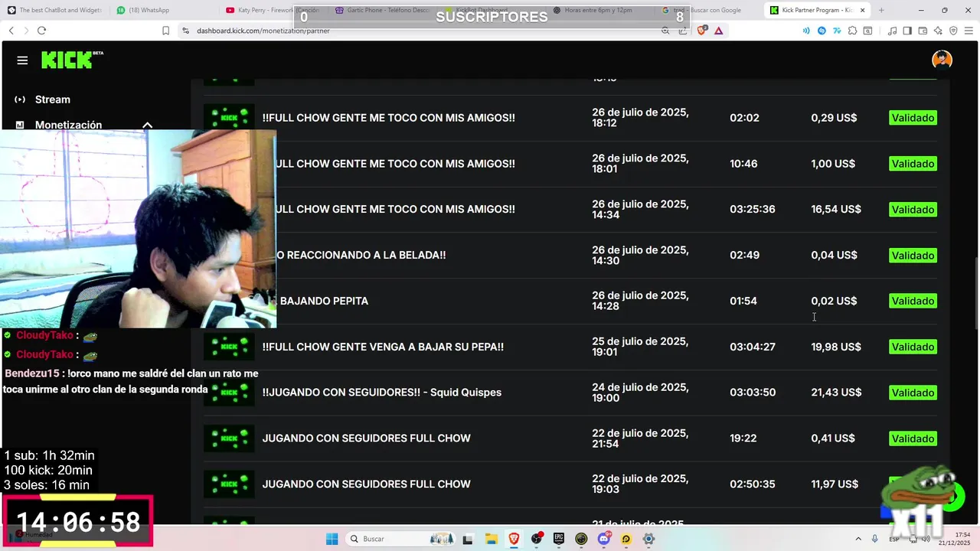Open thumbnail of 19:03 JUGANDO CON SEGUIDORES stream
Viewport: 980px width, 551px height.
pos(229,484)
